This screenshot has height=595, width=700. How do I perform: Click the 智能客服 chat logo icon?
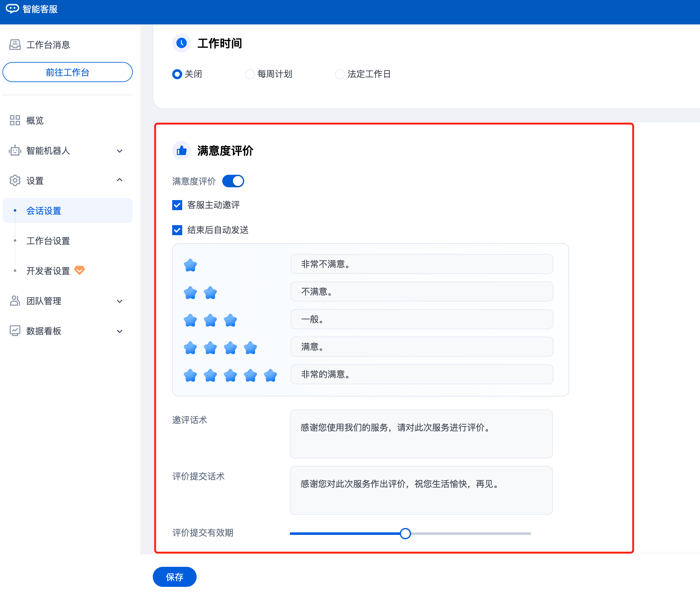(x=12, y=9)
